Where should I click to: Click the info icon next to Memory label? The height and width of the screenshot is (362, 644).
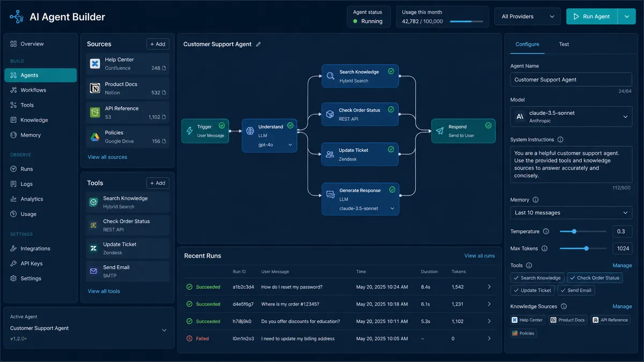(x=537, y=200)
